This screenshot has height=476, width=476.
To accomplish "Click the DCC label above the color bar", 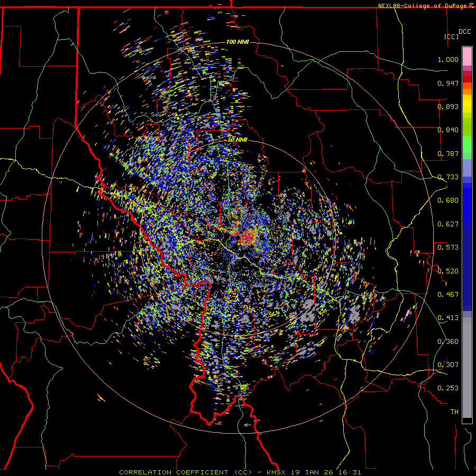I will coord(464,32).
